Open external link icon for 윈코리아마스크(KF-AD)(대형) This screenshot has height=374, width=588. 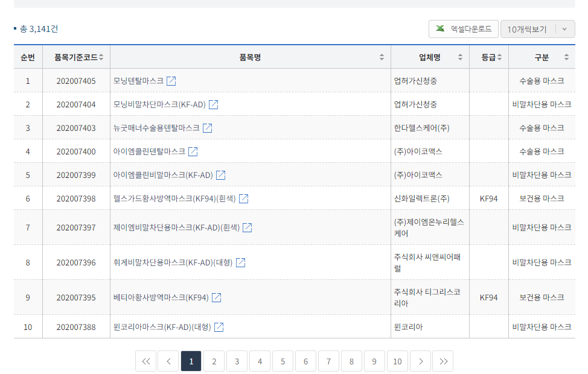click(219, 327)
